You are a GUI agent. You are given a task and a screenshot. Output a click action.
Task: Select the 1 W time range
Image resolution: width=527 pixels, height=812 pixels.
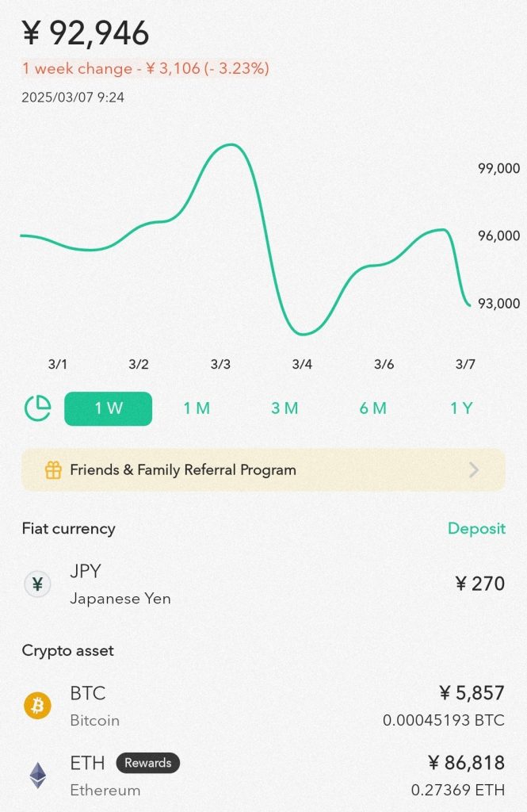pyautogui.click(x=108, y=408)
